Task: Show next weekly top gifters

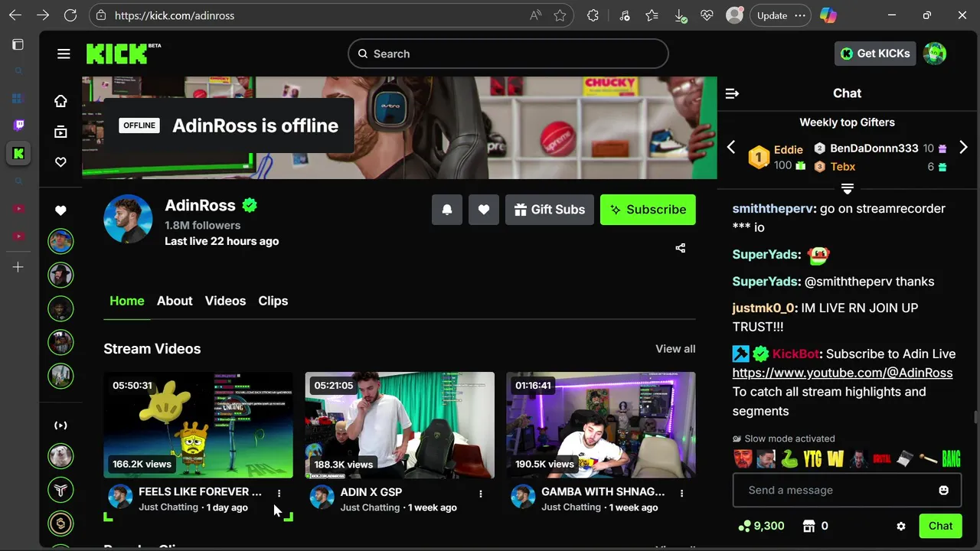Action: tap(963, 147)
